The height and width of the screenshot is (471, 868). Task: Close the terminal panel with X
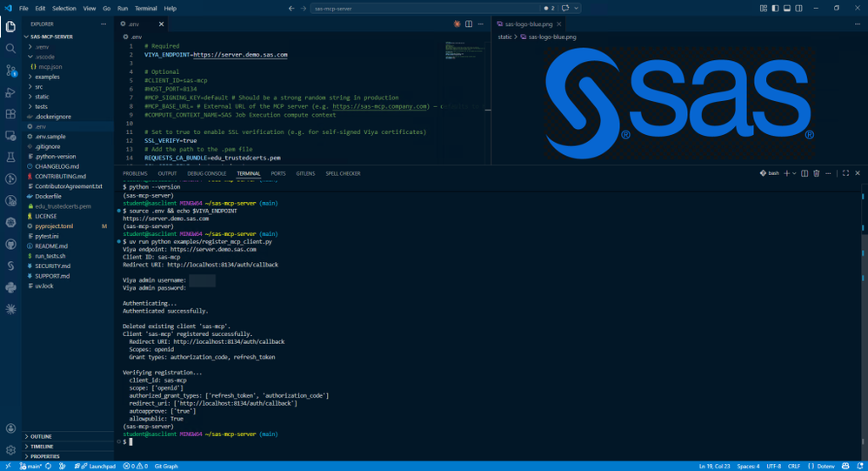tap(858, 173)
